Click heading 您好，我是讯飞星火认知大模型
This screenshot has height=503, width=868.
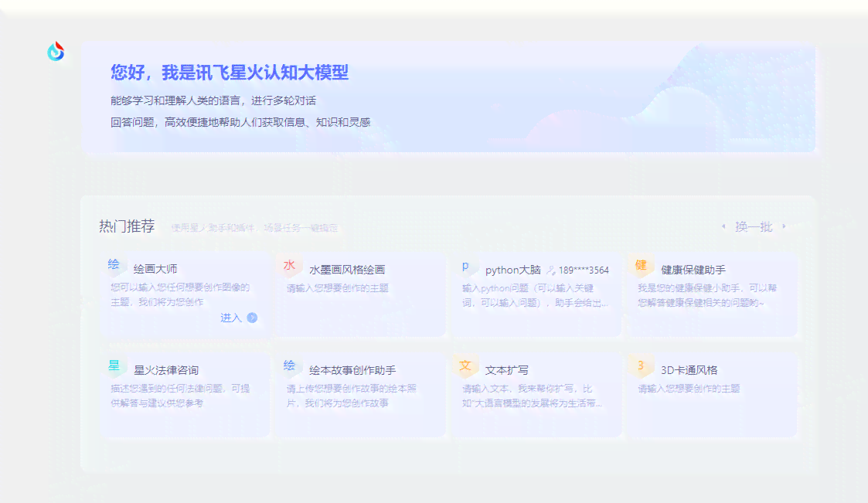coord(230,72)
